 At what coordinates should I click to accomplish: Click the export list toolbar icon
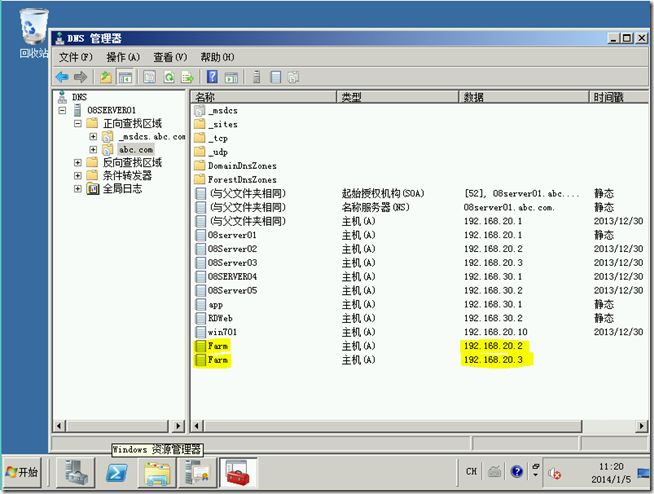pyautogui.click(x=188, y=77)
